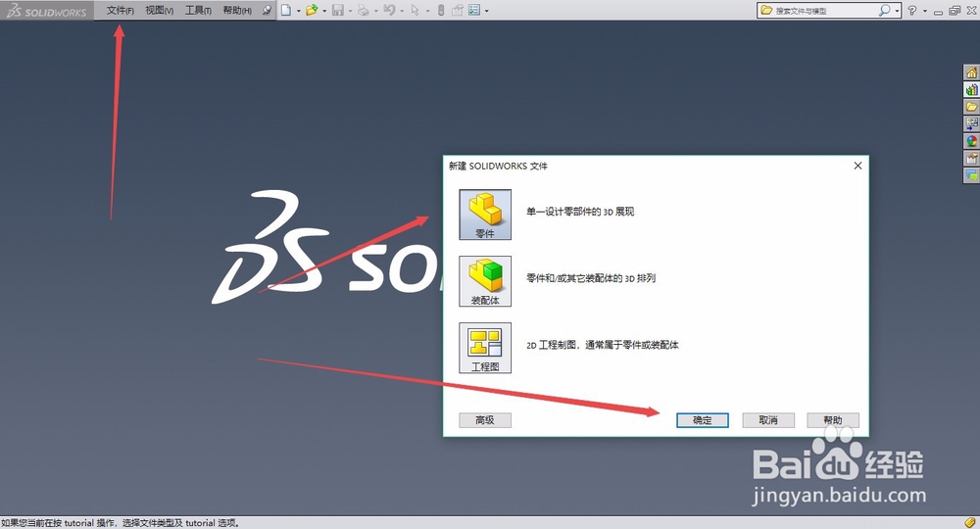This screenshot has height=529, width=980.
Task: Expand the Options dropdown arrow
Action: coord(487,11)
